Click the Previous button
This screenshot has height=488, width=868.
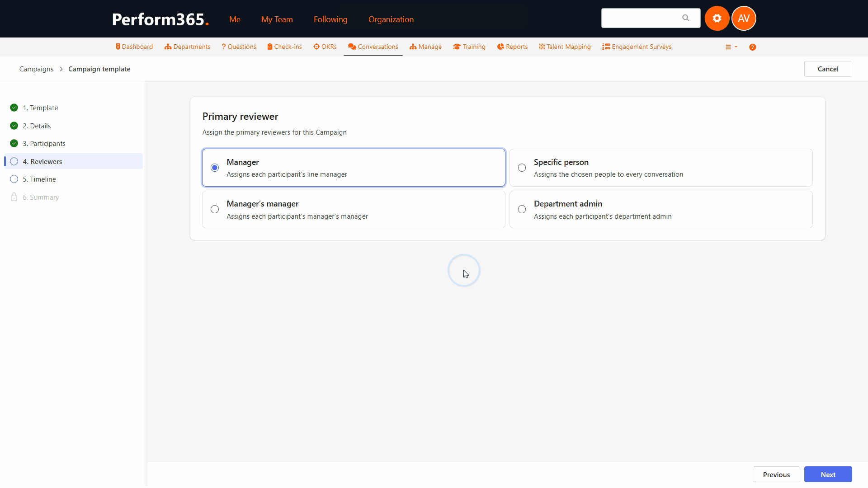pyautogui.click(x=776, y=474)
